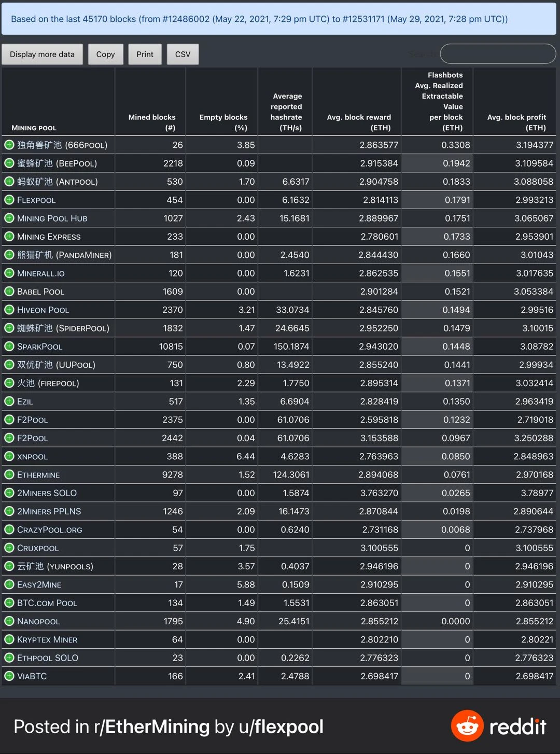Focus the table search input field
The image size is (560, 754).
[498, 53]
